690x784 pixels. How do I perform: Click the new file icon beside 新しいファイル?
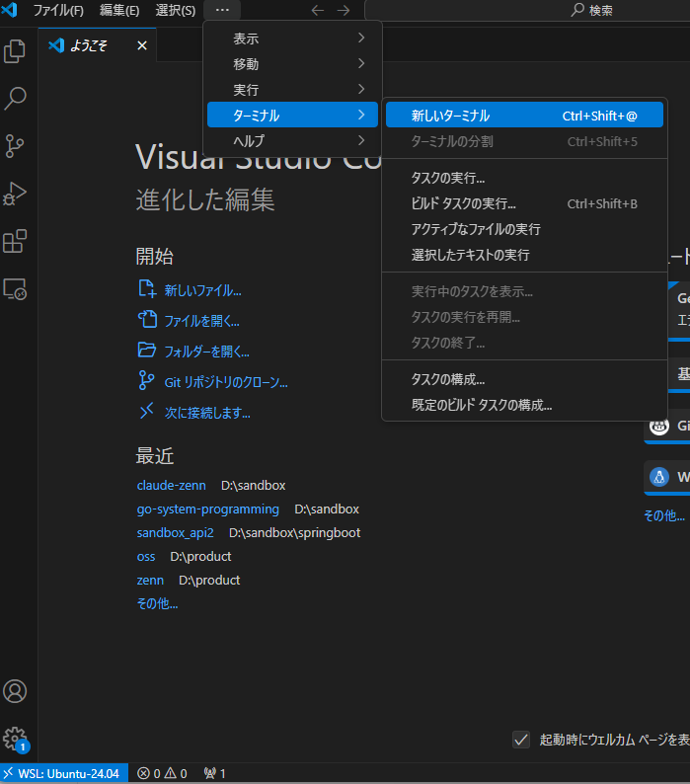coord(147,288)
